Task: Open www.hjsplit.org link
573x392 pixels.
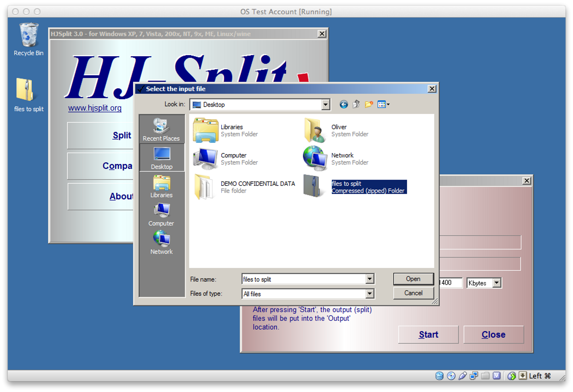Action: [95, 108]
